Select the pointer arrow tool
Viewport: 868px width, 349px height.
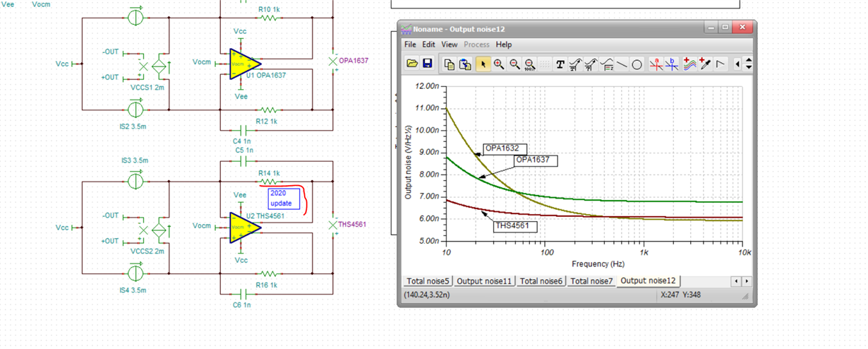(483, 64)
